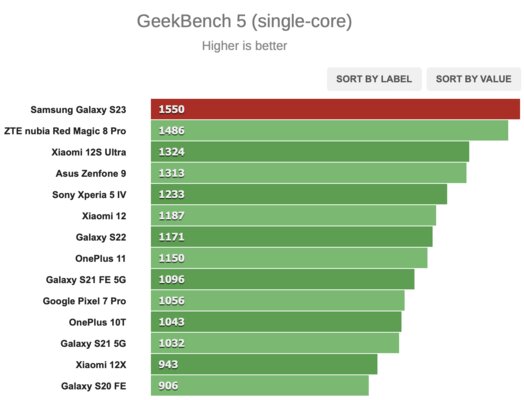Select the Xiaomi 12S Ultra bar with 1324
The height and width of the screenshot is (400, 524).
310,152
